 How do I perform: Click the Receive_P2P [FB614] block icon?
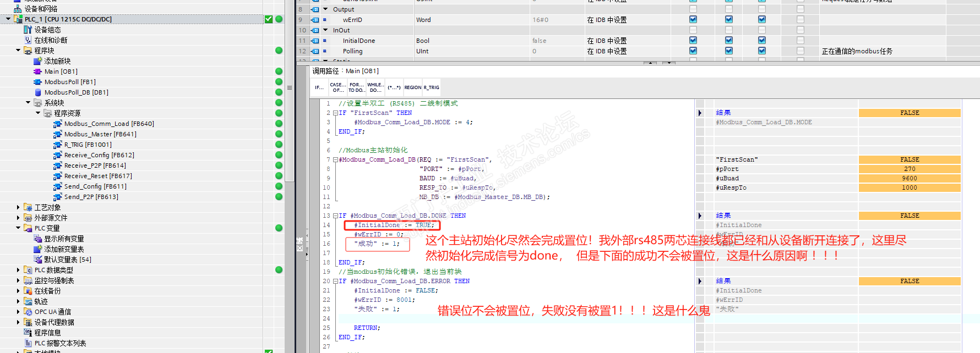pos(58,166)
